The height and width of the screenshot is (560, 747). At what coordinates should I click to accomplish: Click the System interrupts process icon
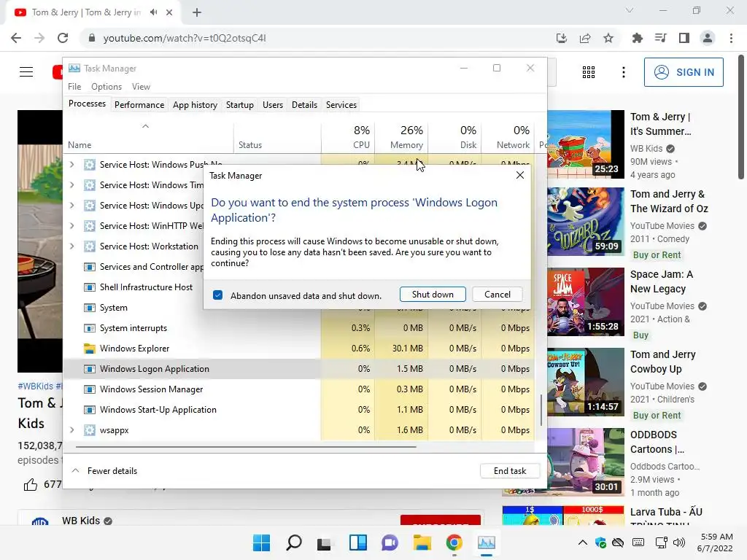[90, 328]
